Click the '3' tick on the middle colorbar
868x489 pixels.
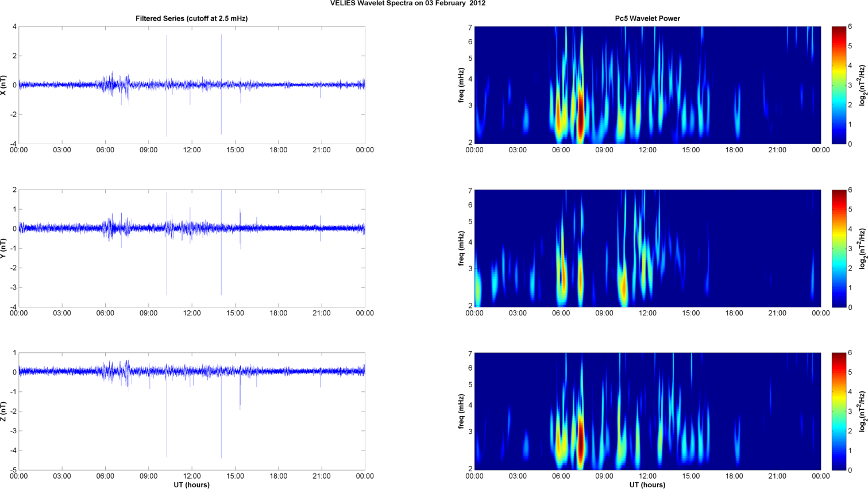tap(850, 248)
